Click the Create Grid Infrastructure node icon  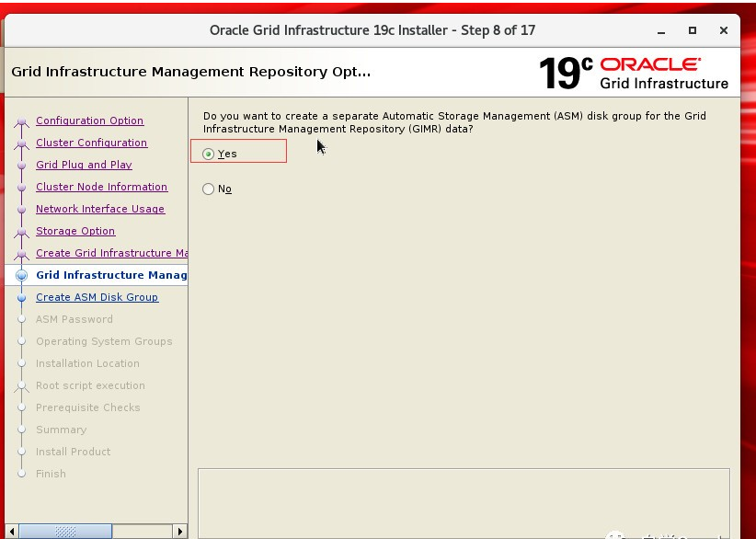(21, 254)
